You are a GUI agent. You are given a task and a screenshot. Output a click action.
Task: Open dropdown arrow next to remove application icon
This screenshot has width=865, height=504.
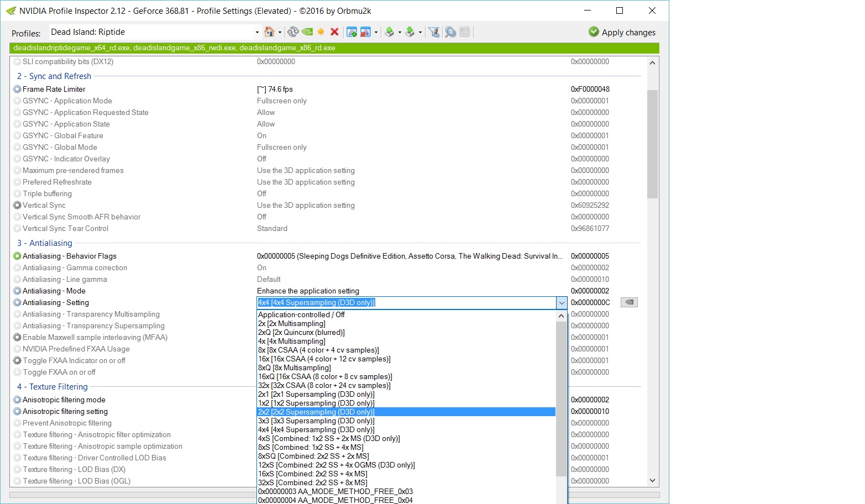tap(376, 32)
